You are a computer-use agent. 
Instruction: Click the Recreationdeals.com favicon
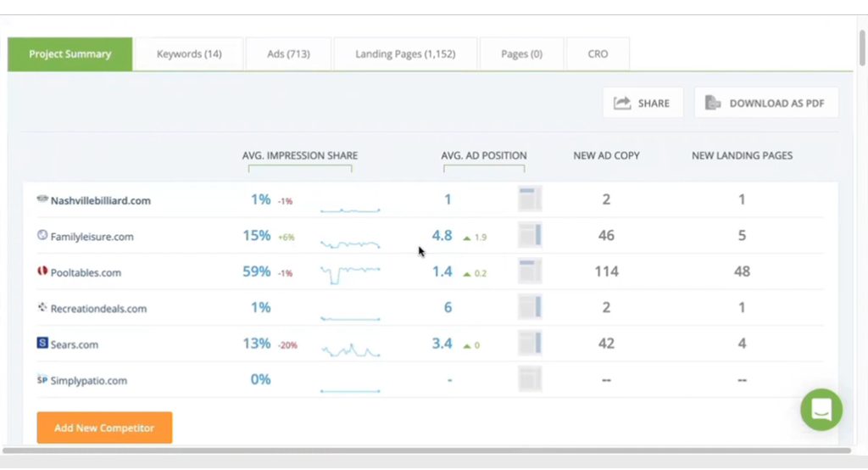pos(42,307)
